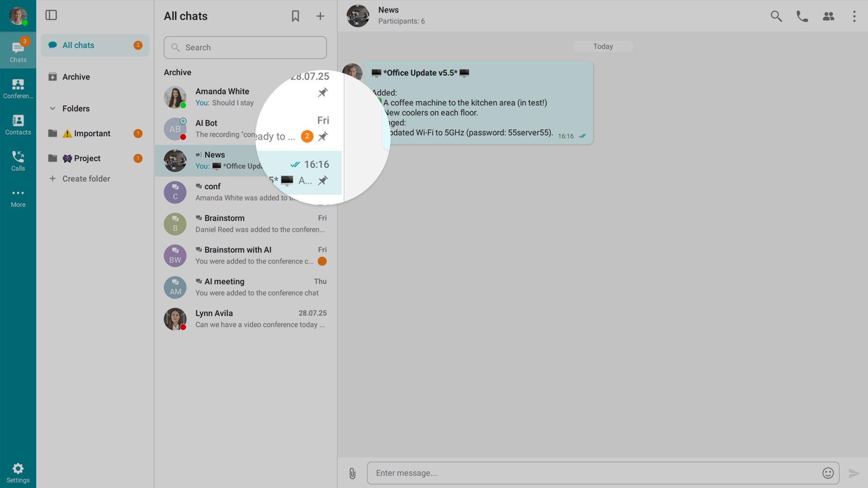This screenshot has height=488, width=868.
Task: Open the three-dot chat options menu
Action: click(854, 16)
